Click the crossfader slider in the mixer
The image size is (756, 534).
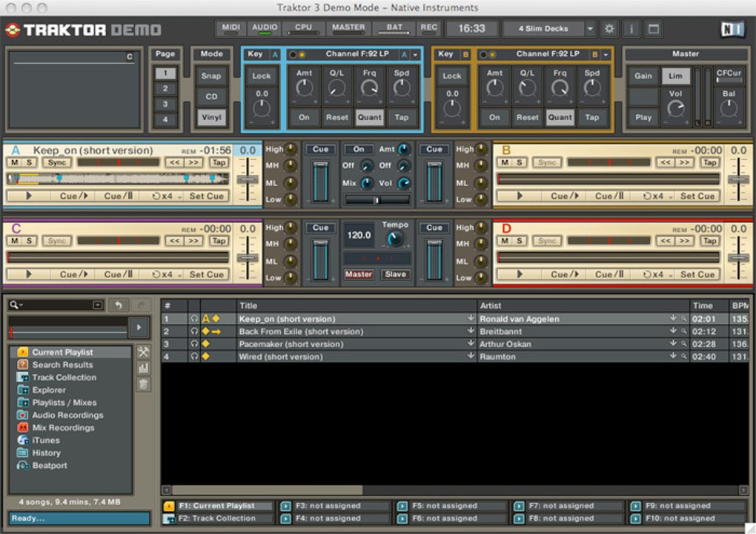click(x=377, y=200)
